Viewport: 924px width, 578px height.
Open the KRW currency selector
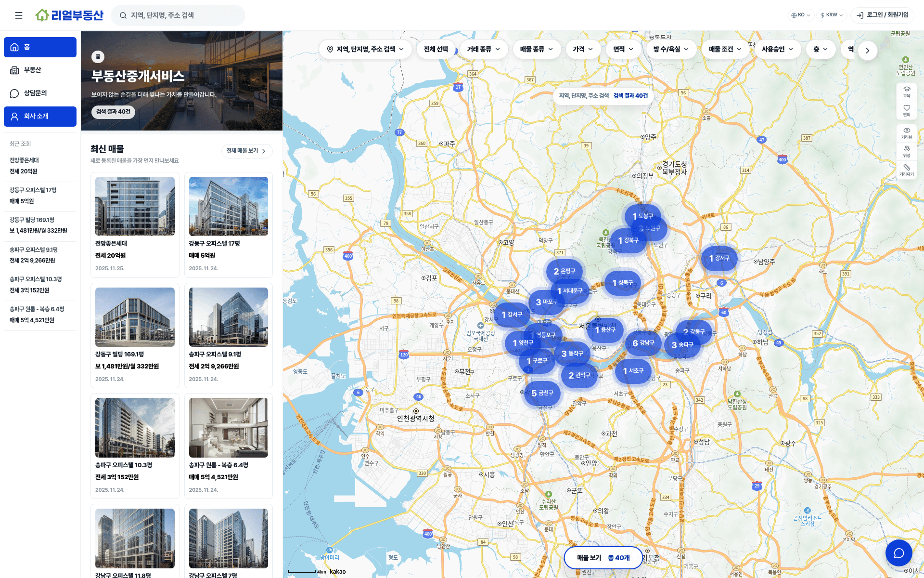point(832,15)
